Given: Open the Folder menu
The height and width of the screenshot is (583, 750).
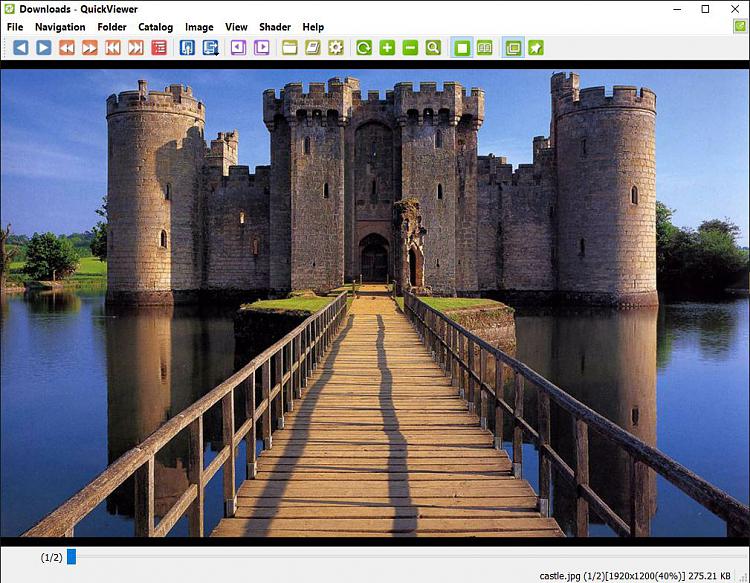Looking at the screenshot, I should click(112, 27).
